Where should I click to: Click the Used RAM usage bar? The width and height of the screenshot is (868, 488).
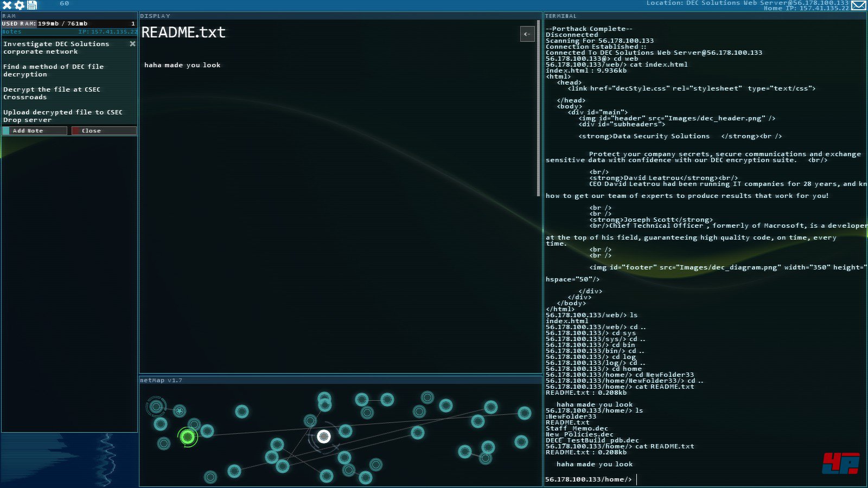tap(69, 24)
